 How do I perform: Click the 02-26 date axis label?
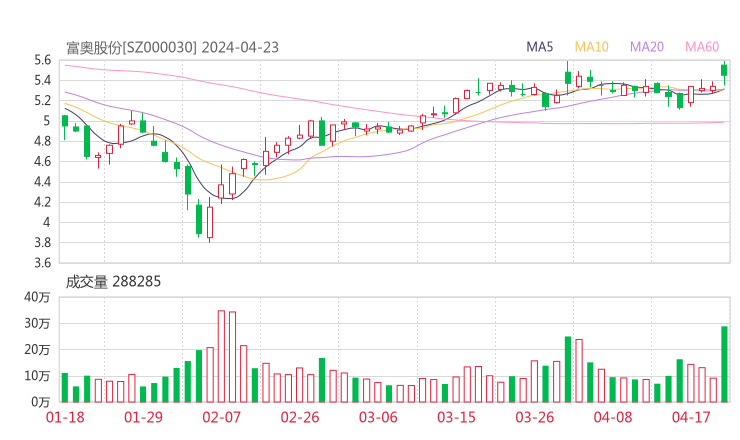(300, 417)
